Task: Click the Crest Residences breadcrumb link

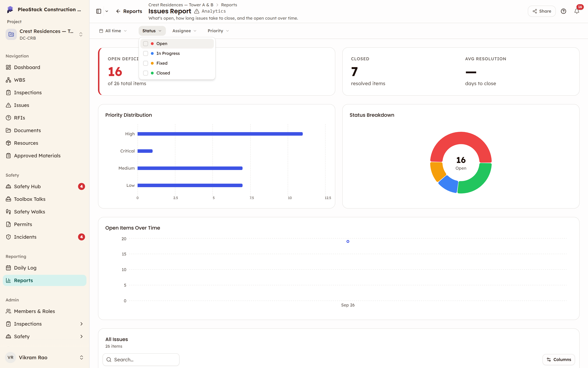Action: [181, 5]
